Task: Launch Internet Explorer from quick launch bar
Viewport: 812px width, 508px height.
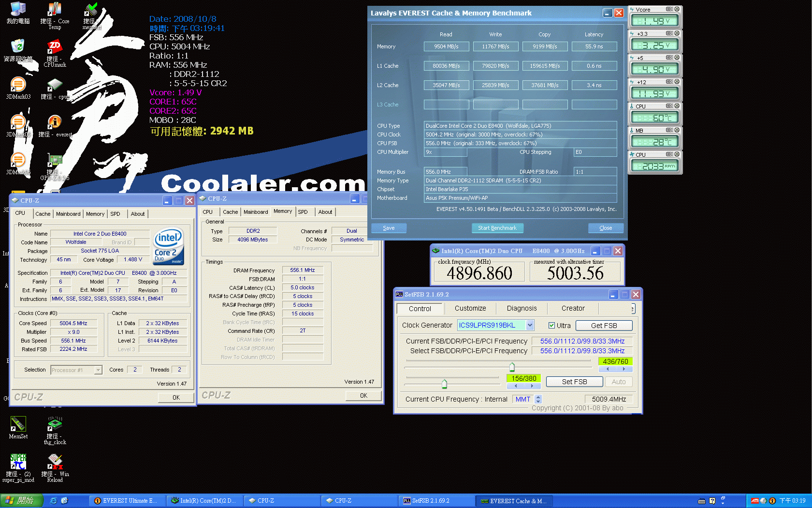Action: point(54,501)
